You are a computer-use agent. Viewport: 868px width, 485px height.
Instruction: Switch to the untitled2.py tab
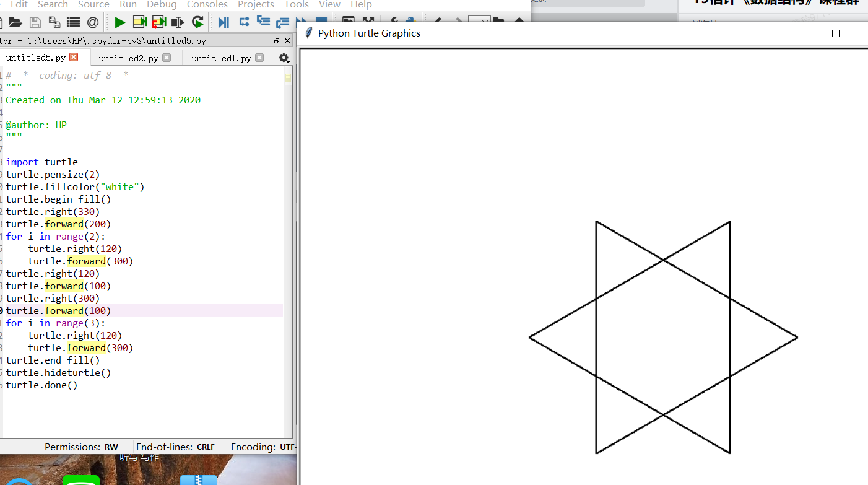pos(129,58)
